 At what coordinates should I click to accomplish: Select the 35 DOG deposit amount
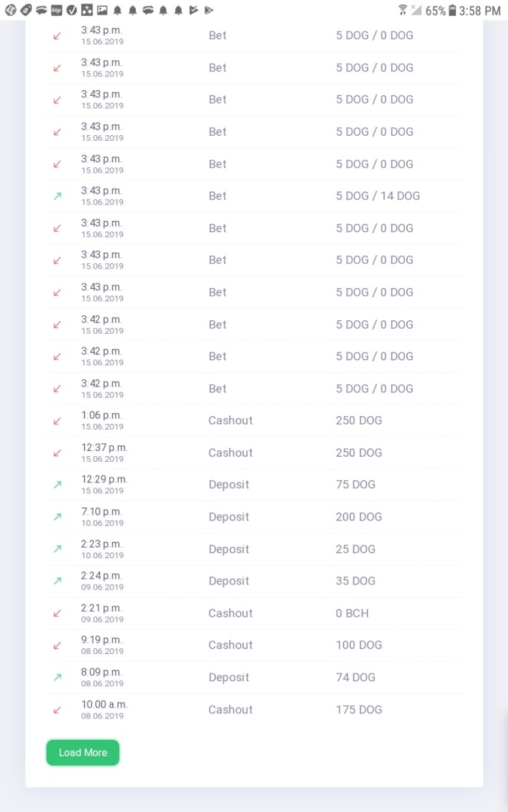356,581
